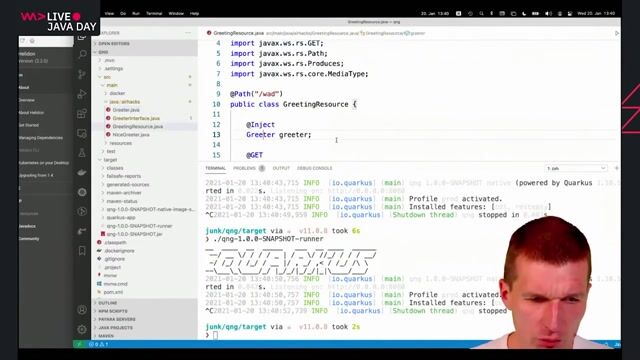
Task: Click the terminal prompt input cursor
Action: coord(215,335)
